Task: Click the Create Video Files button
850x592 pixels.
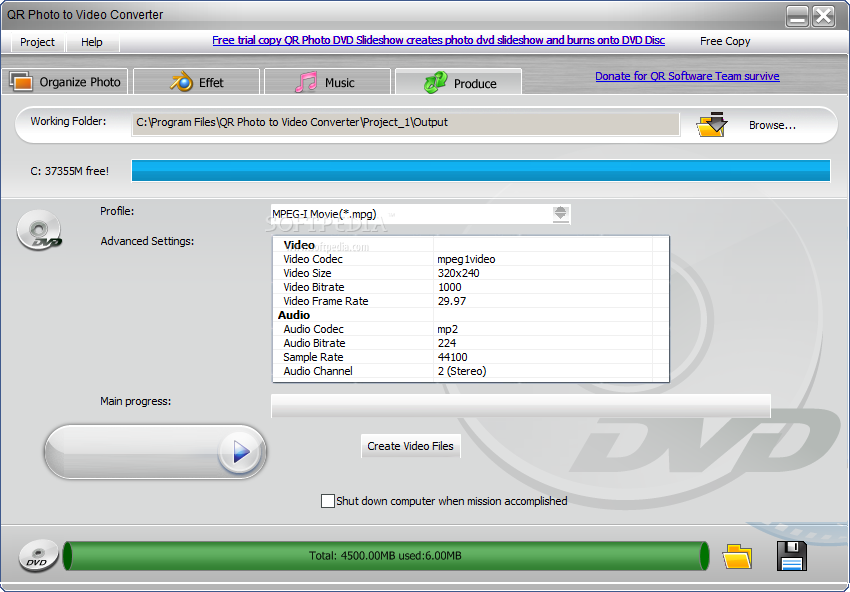Action: tap(410, 446)
